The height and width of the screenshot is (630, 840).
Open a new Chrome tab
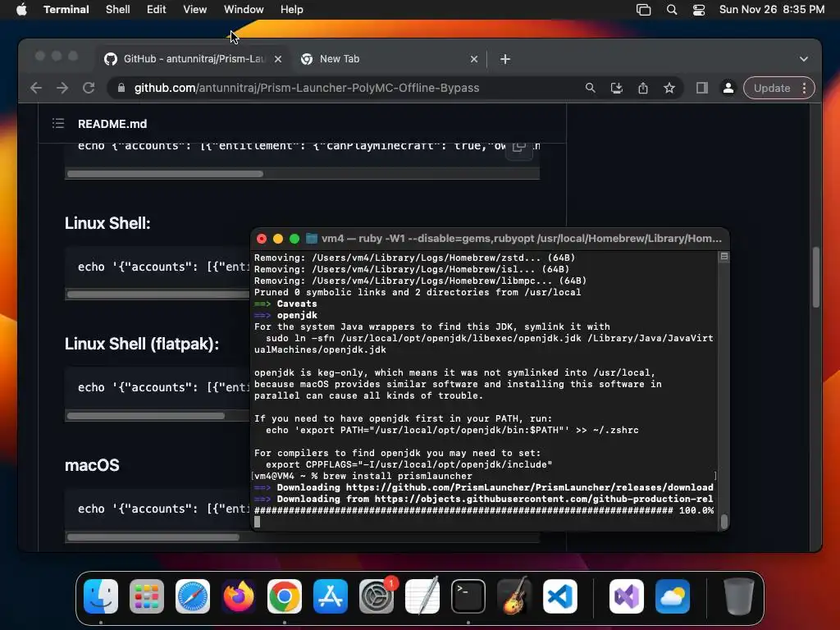(505, 59)
